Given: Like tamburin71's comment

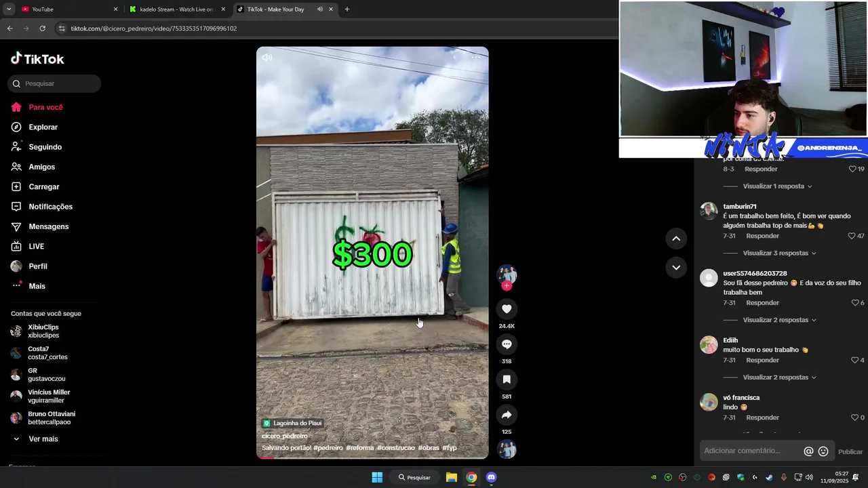Looking at the screenshot, I should coord(852,236).
